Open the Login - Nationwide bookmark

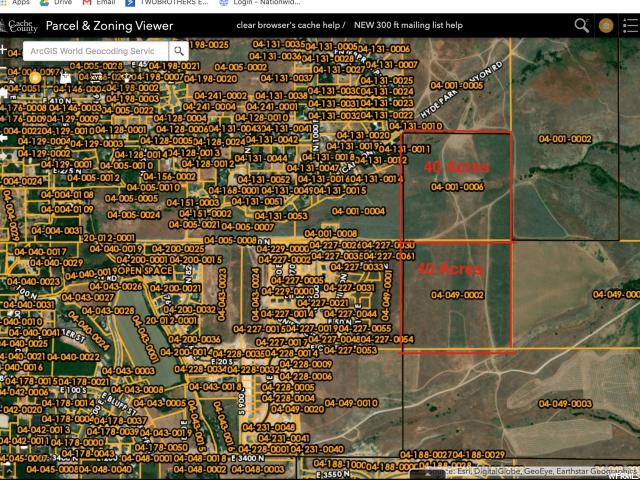pyautogui.click(x=260, y=2)
